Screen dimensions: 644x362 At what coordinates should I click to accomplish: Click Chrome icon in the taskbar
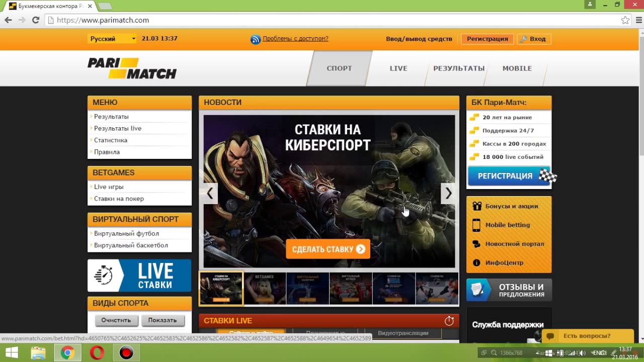click(x=67, y=353)
